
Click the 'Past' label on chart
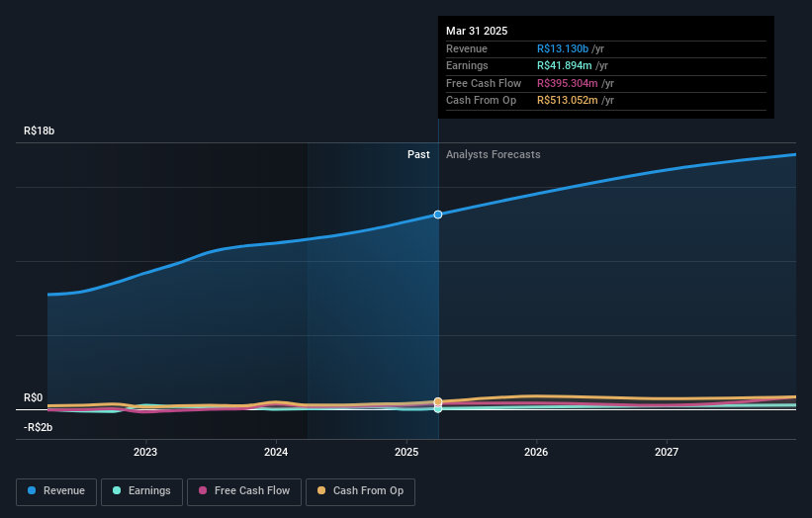click(418, 154)
